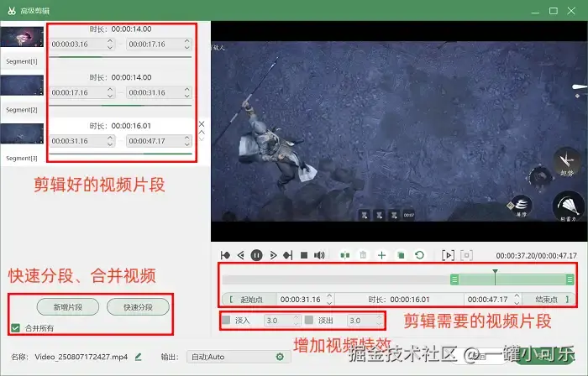Decrease Segment[1] end time with down arrow
This screenshot has height=376, width=588.
(x=187, y=48)
